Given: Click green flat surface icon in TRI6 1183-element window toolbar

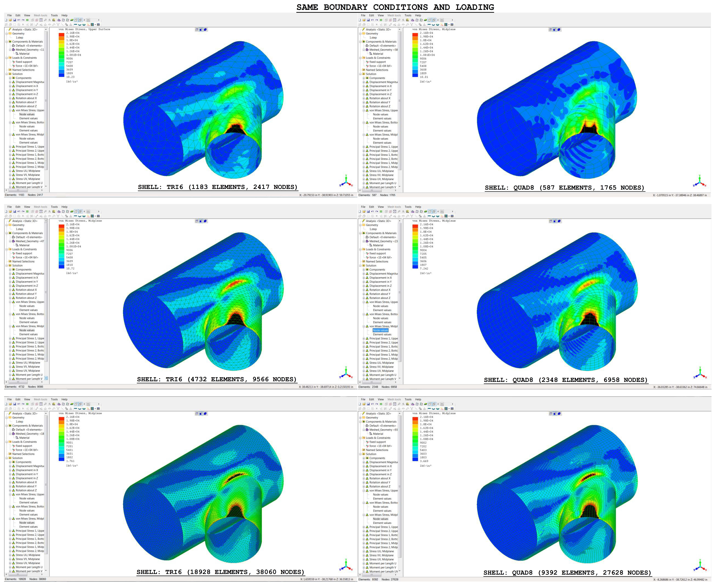Looking at the screenshot, I should click(72, 20).
